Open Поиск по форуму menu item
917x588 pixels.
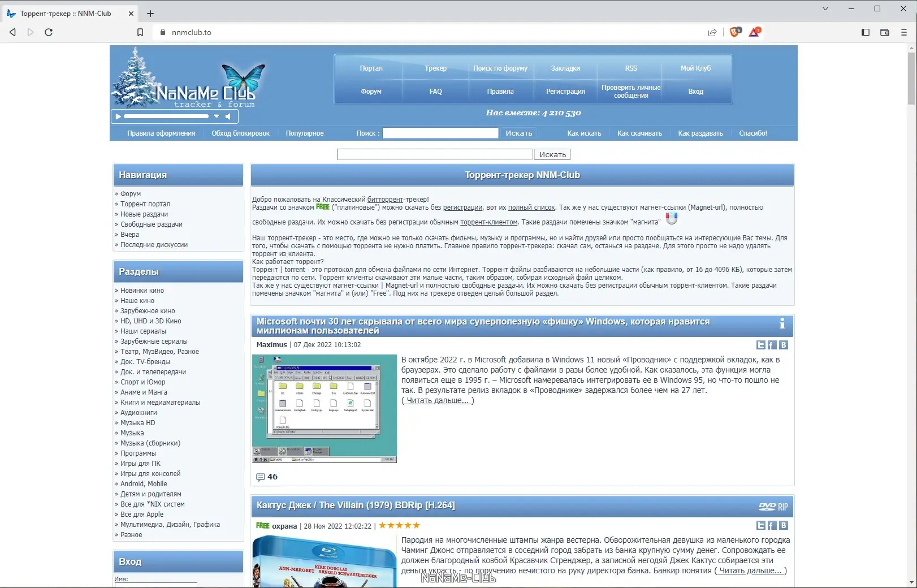point(500,68)
